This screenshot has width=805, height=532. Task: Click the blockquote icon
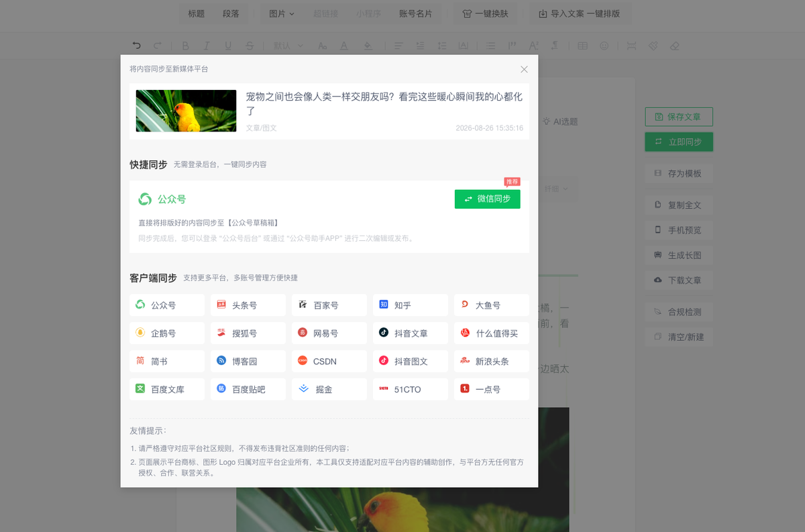coord(513,46)
